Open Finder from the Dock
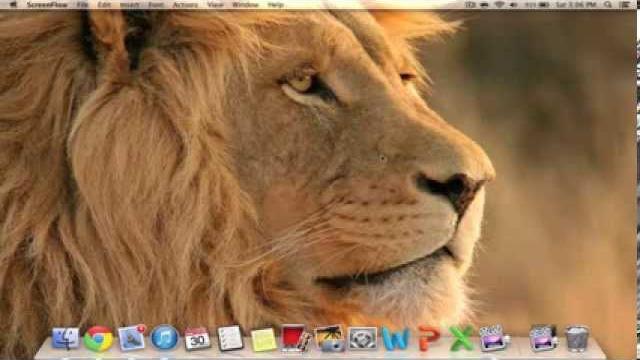Screen dimensions: 640x360 (65, 338)
